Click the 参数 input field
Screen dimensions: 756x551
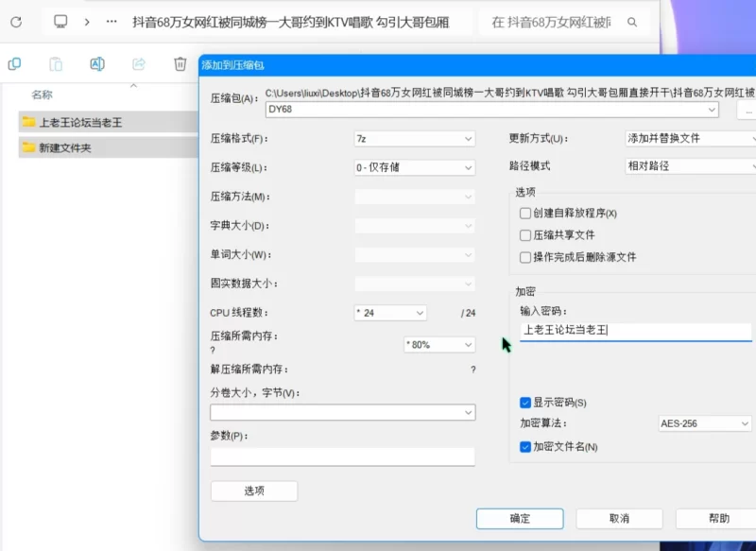[343, 457]
